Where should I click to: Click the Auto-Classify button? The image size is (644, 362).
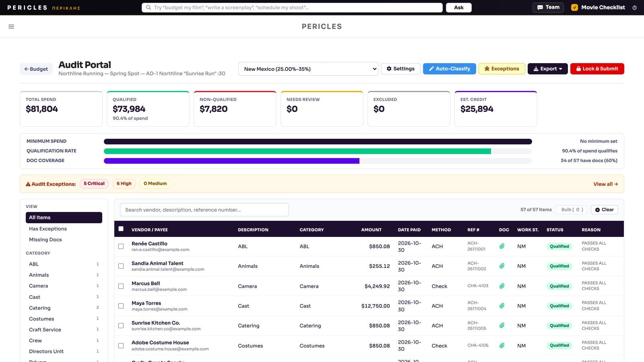coord(449,69)
